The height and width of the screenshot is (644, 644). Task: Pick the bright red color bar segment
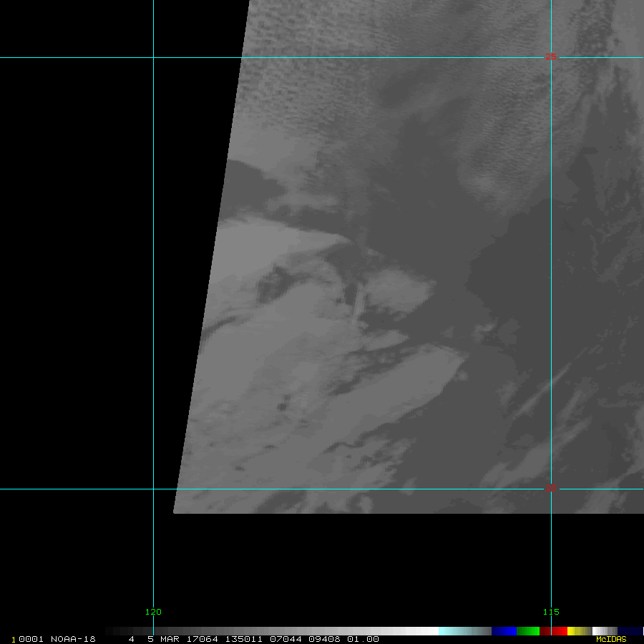pos(560,631)
